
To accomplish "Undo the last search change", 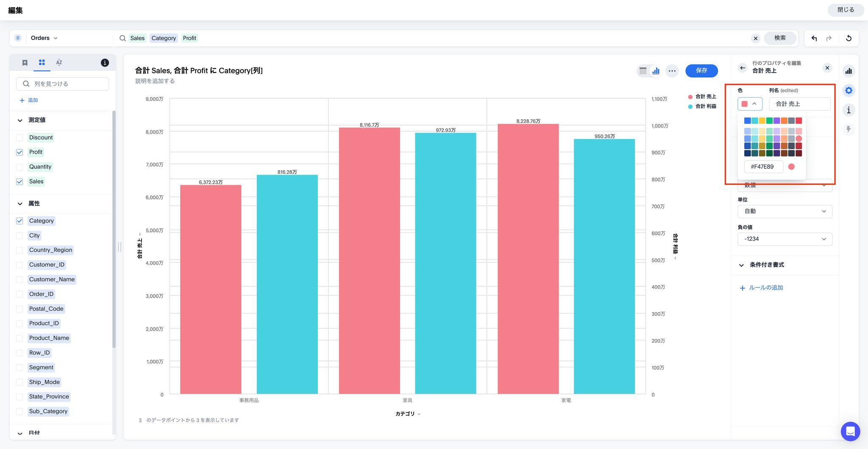I will [x=814, y=38].
